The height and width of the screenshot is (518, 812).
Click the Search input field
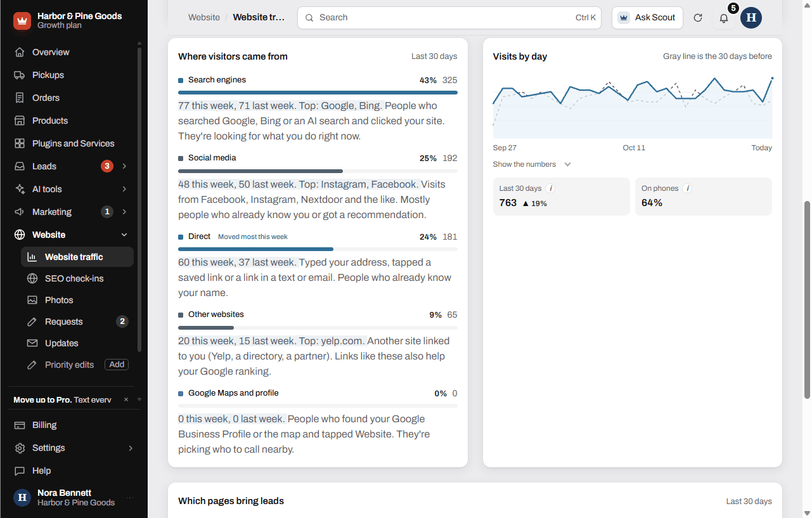point(449,18)
